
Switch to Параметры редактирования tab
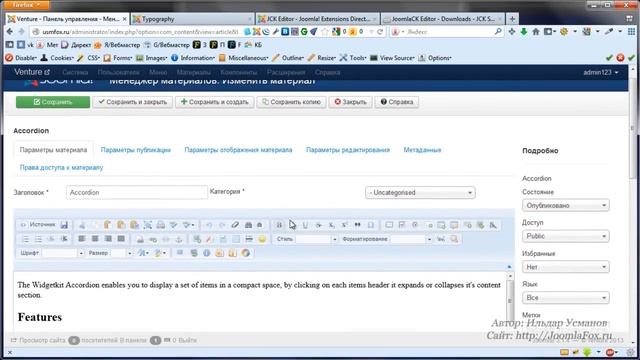click(348, 150)
